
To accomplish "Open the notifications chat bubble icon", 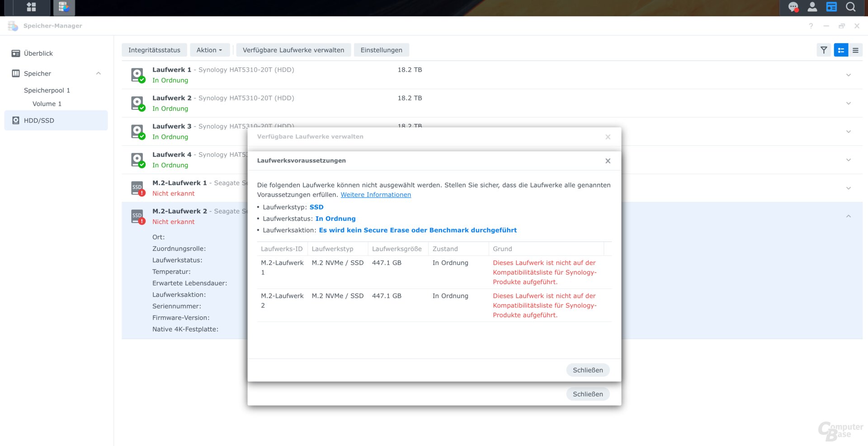I will [x=793, y=7].
